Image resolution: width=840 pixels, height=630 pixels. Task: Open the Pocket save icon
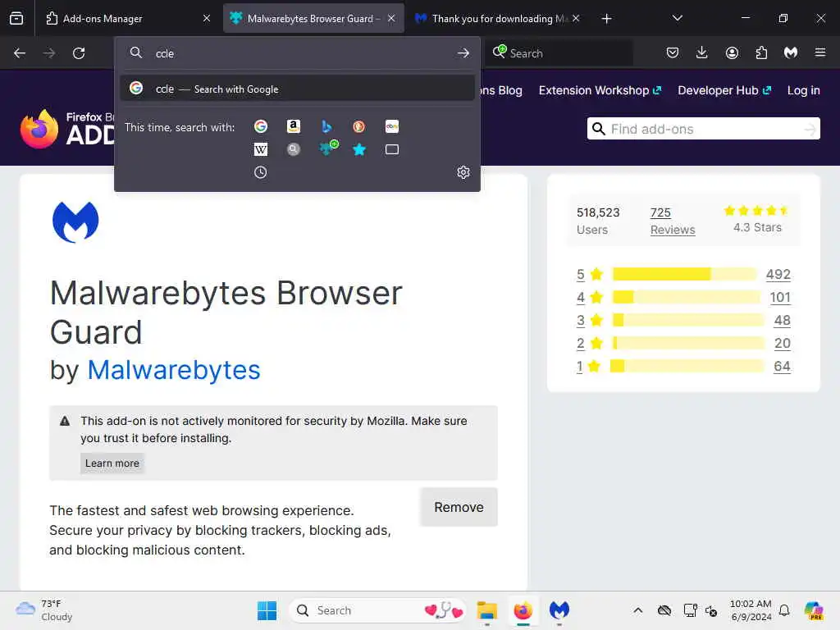(x=673, y=52)
